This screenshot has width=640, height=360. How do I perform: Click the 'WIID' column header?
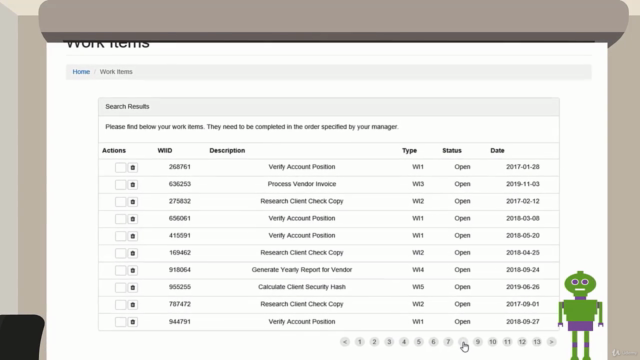[x=165, y=151]
